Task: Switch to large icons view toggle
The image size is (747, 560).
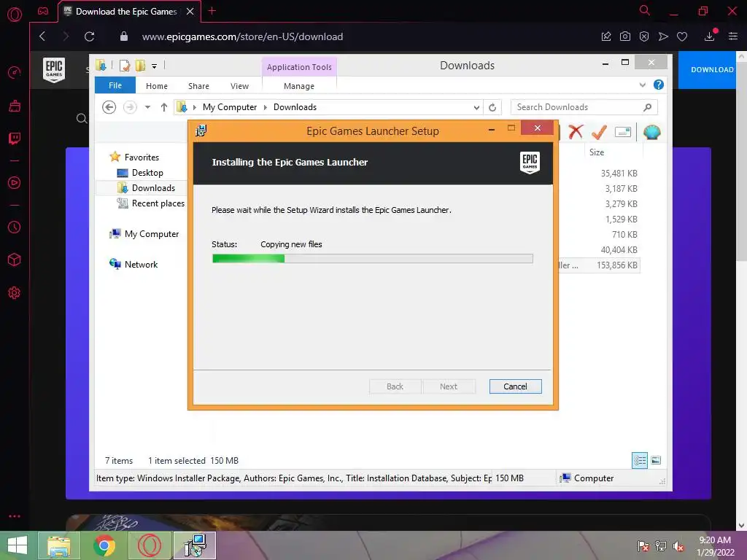Action: pyautogui.click(x=656, y=460)
